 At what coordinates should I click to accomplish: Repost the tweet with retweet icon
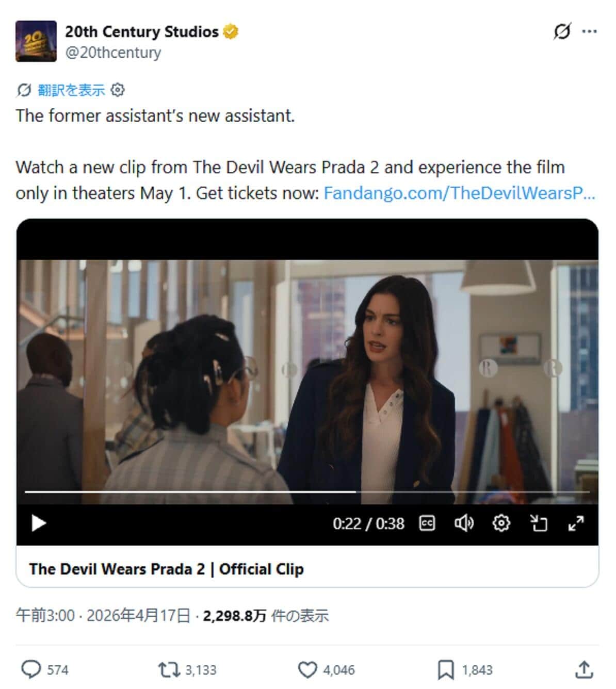(x=169, y=669)
